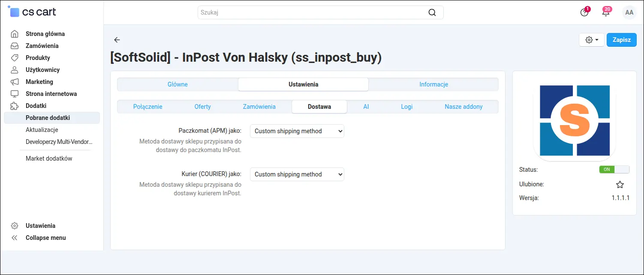
Task: Click the monitor icon beside Strona internetowa
Action: point(15,94)
